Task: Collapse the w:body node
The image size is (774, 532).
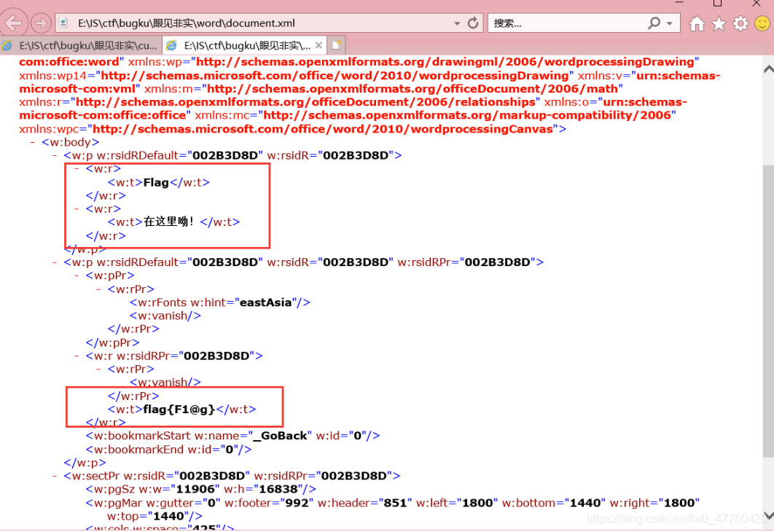Action: [33, 142]
